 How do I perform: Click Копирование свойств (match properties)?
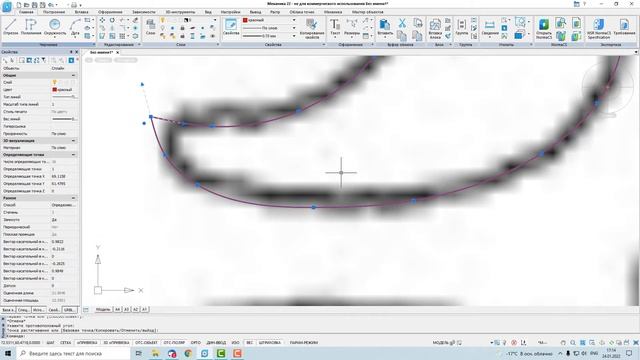click(x=312, y=29)
